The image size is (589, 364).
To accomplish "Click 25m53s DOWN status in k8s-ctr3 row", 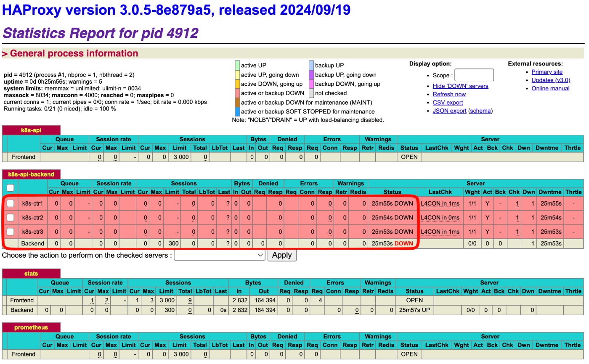I will pyautogui.click(x=393, y=232).
